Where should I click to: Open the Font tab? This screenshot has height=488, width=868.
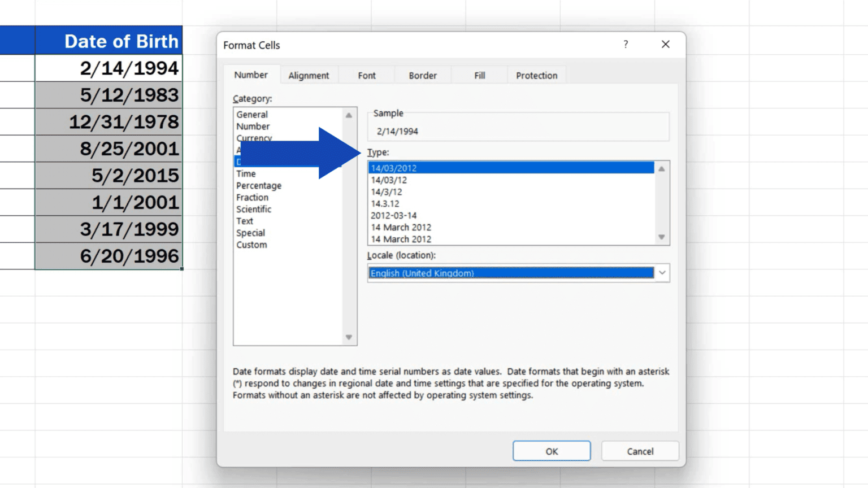coord(366,75)
